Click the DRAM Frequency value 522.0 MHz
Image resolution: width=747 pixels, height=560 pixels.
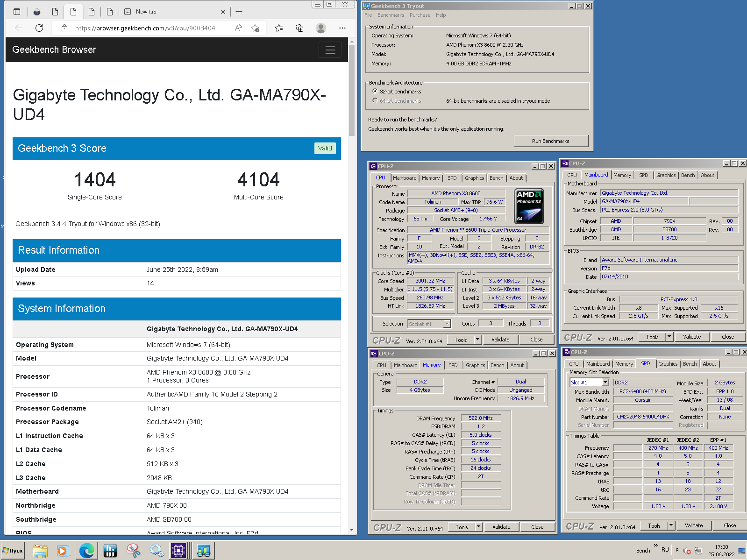(x=481, y=418)
